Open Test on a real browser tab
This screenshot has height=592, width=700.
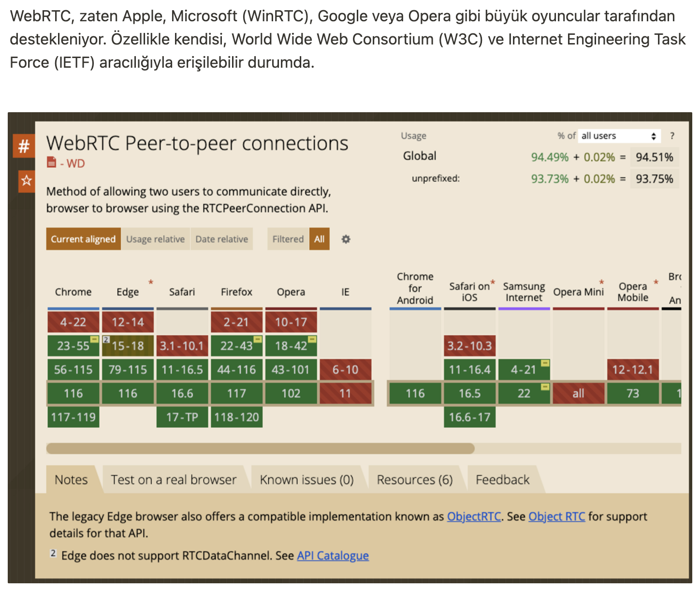[x=174, y=480]
